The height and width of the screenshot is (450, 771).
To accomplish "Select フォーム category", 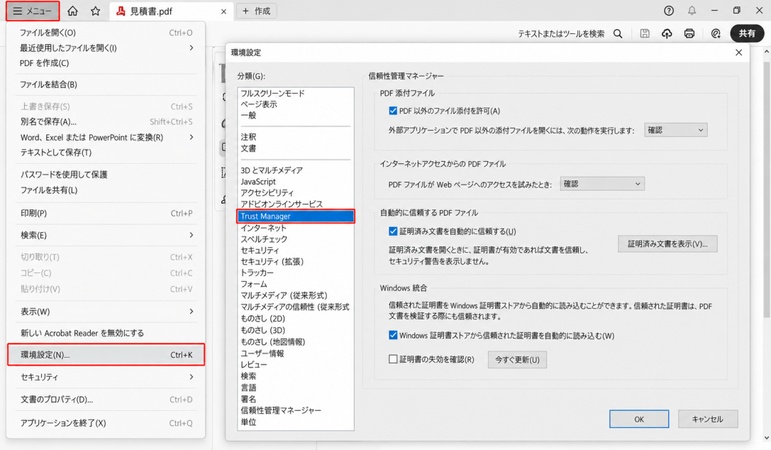I will [254, 284].
